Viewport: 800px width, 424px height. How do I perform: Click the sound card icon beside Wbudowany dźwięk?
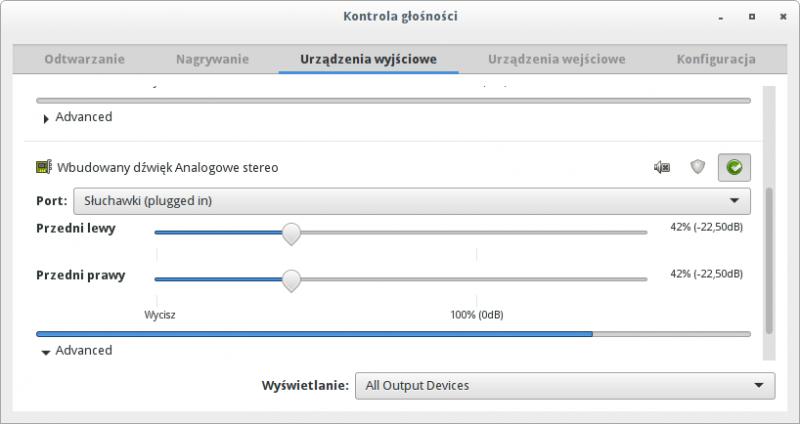[x=44, y=167]
